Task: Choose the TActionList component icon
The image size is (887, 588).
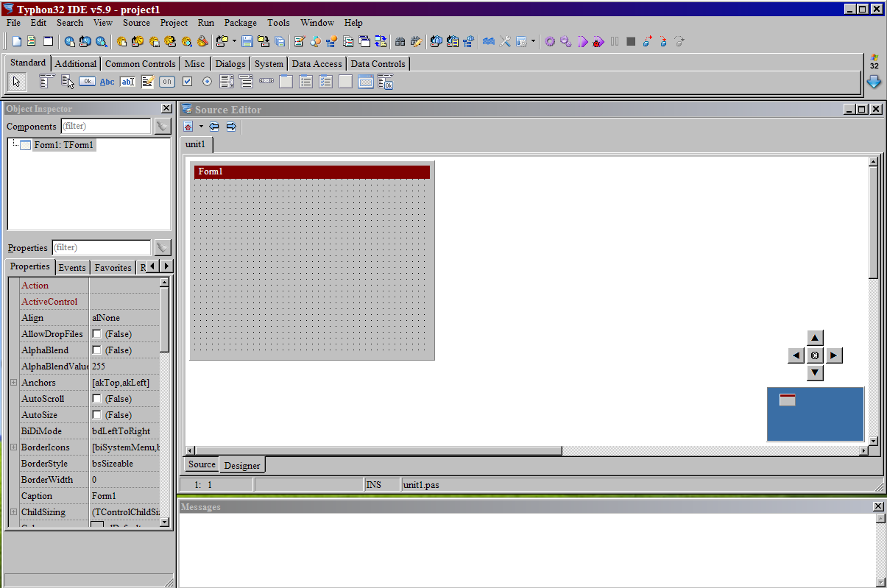Action: (385, 82)
